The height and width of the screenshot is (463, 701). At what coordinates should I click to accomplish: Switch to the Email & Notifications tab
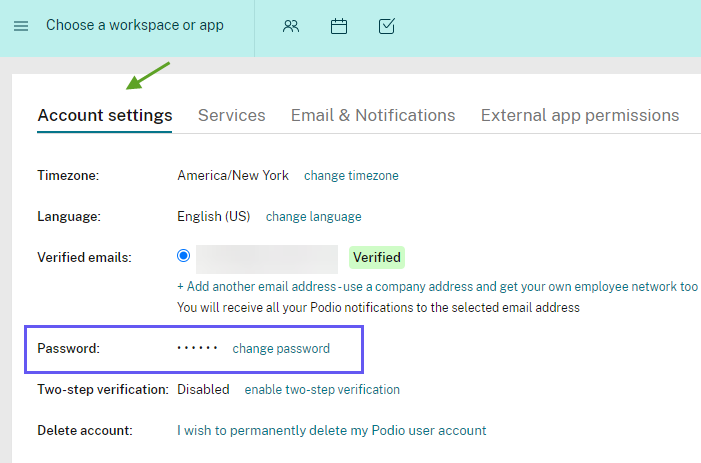(373, 115)
